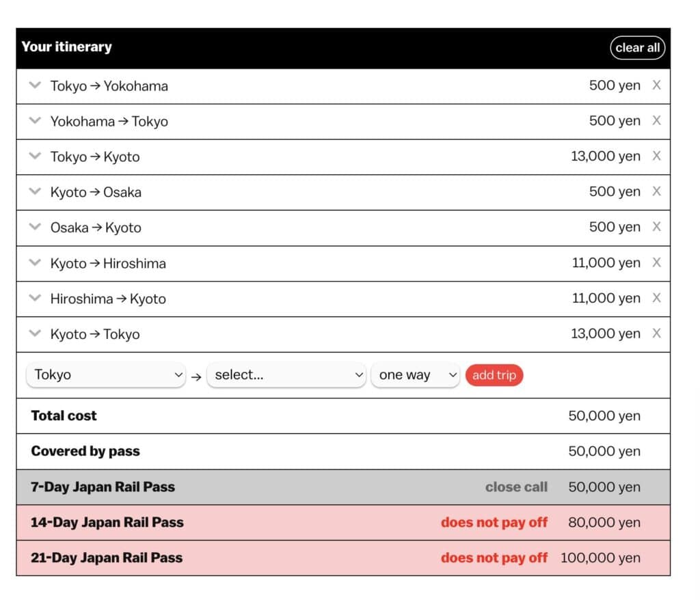Image resolution: width=700 pixels, height=600 pixels.
Task: Remove the Tokyo → Kyoto trip
Action: pos(656,156)
